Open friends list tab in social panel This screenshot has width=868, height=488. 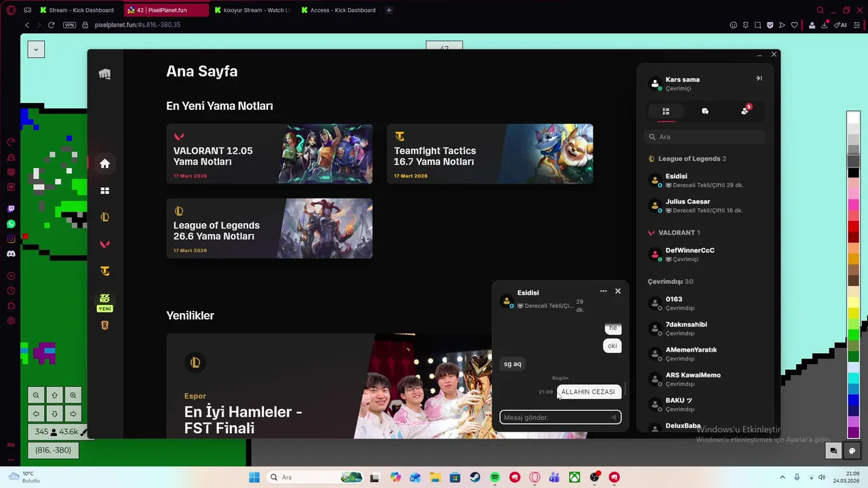pyautogui.click(x=666, y=111)
